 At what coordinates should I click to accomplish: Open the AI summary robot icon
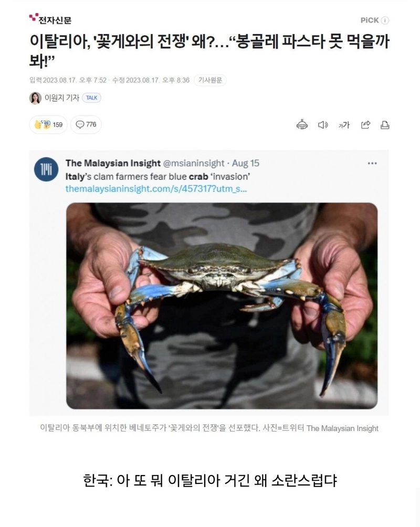click(x=302, y=125)
